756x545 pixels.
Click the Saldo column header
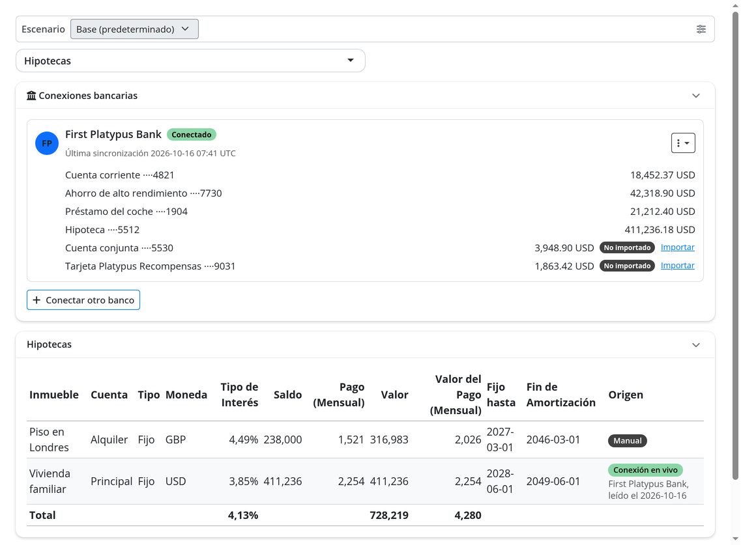click(x=288, y=395)
